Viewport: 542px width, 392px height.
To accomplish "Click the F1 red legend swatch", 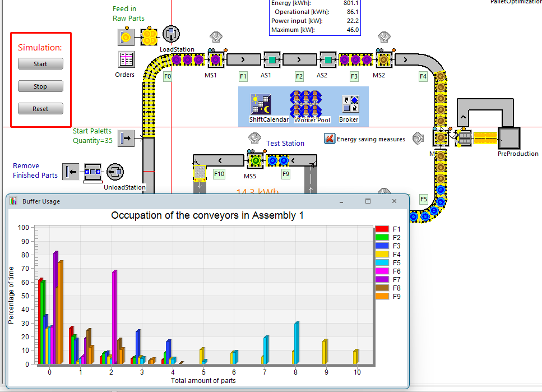I will click(x=382, y=229).
